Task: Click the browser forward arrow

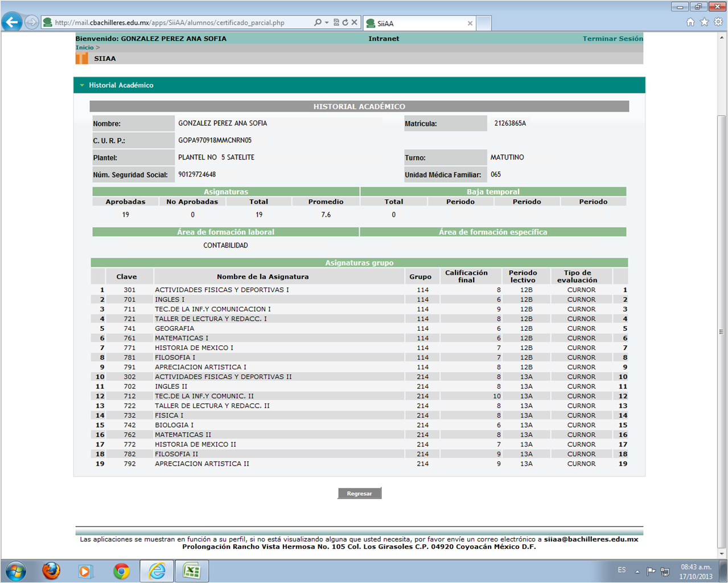Action: 32,22
